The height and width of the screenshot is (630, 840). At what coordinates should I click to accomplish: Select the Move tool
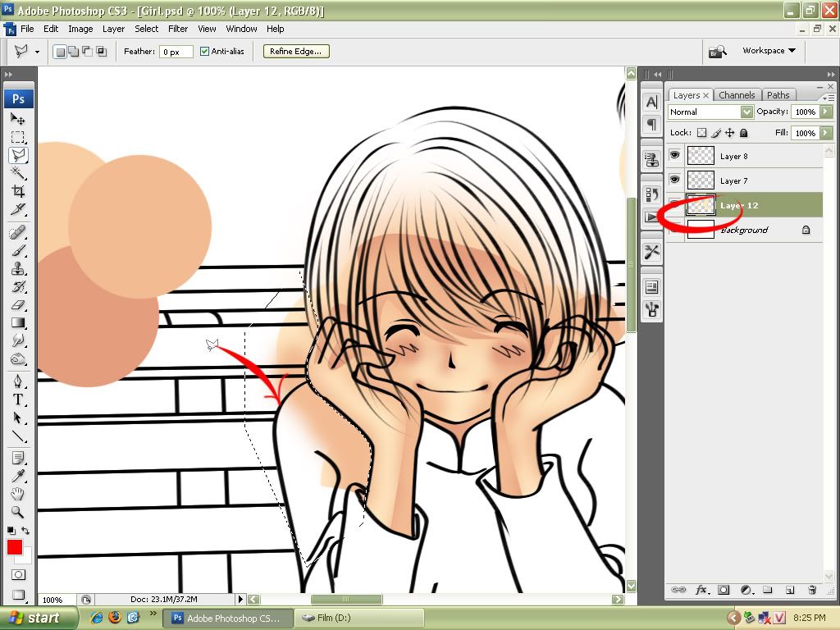tap(18, 119)
